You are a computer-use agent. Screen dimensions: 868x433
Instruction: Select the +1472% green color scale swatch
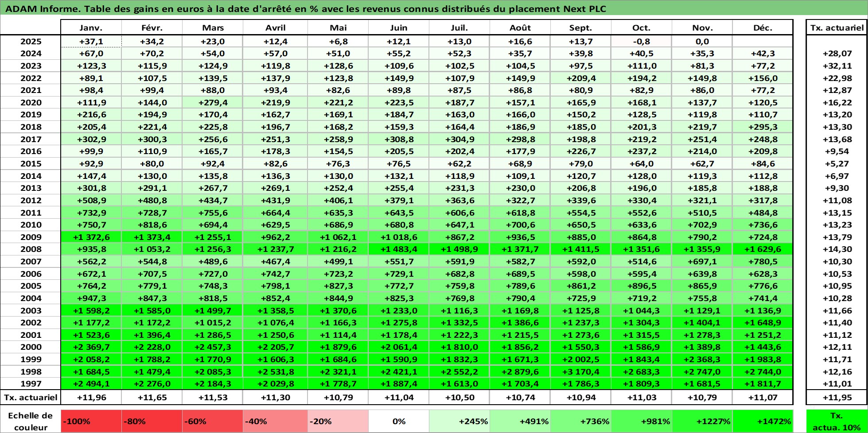(x=763, y=421)
